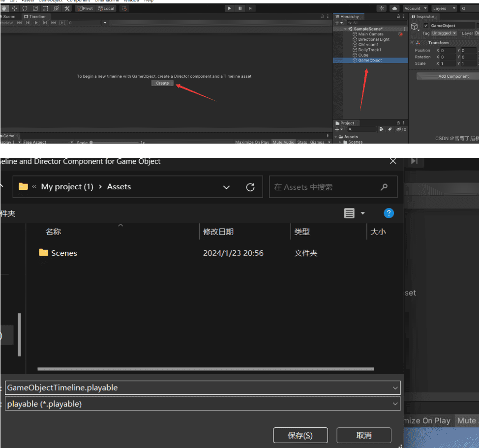Click the view layout icon in dialog
Image resolution: width=479 pixels, height=448 pixels.
[350, 213]
